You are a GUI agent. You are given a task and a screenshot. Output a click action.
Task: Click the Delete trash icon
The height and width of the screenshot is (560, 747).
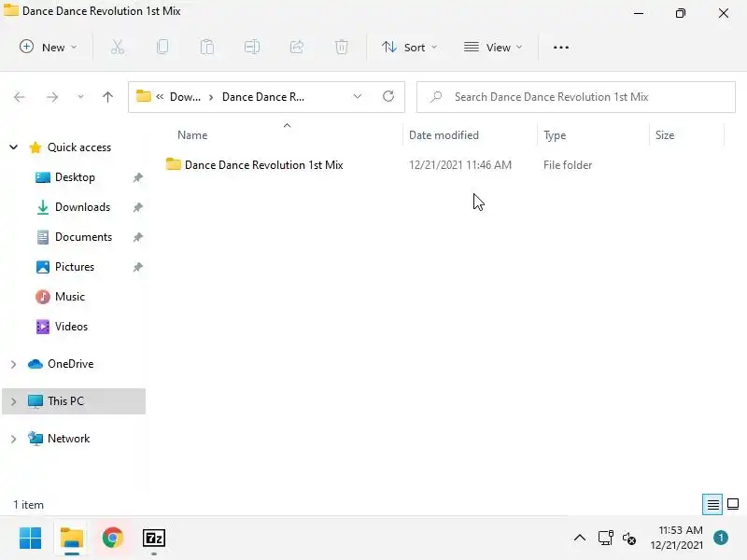(x=342, y=48)
